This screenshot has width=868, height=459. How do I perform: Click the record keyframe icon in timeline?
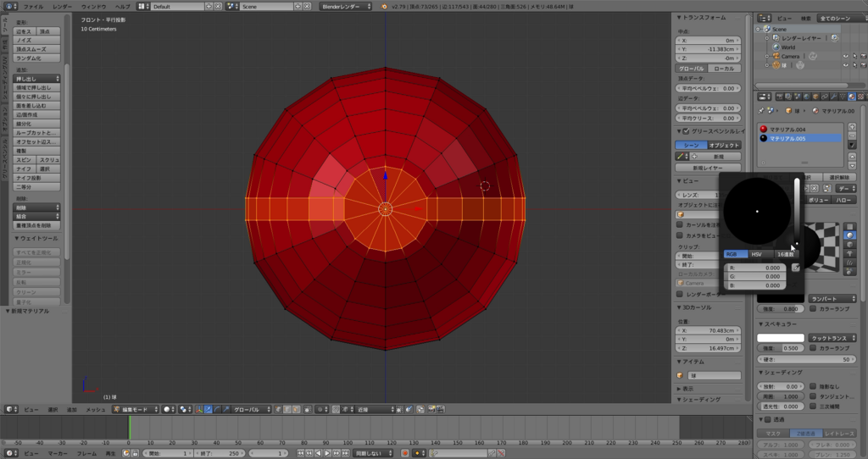[404, 453]
